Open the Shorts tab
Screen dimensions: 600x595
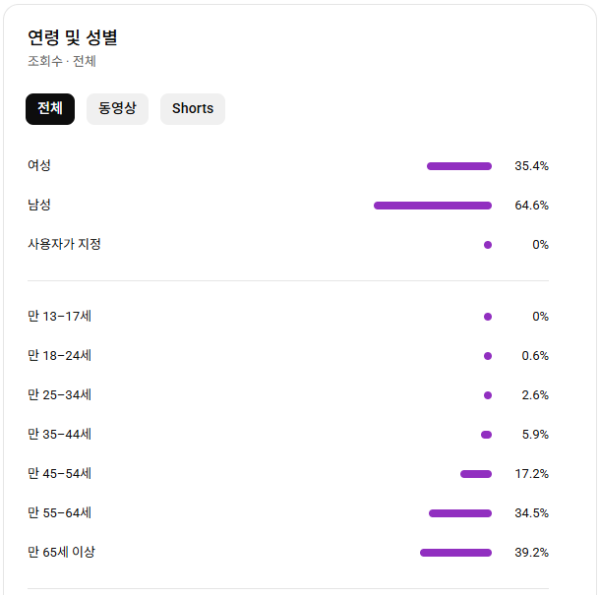pyautogui.click(x=192, y=109)
